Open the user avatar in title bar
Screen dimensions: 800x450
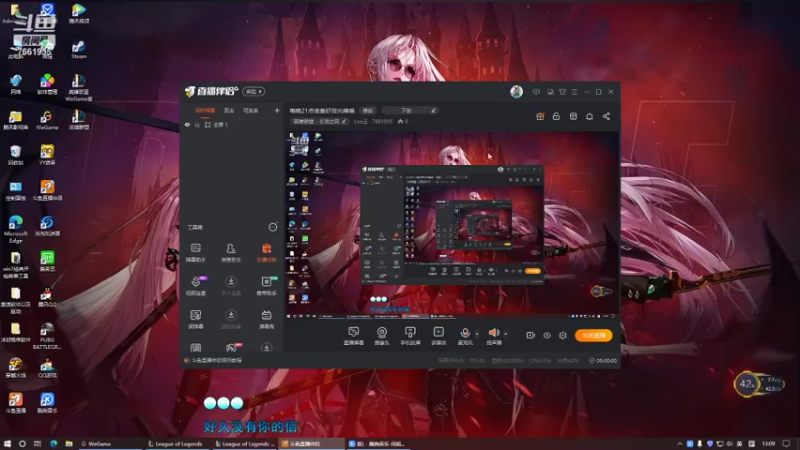click(x=516, y=91)
